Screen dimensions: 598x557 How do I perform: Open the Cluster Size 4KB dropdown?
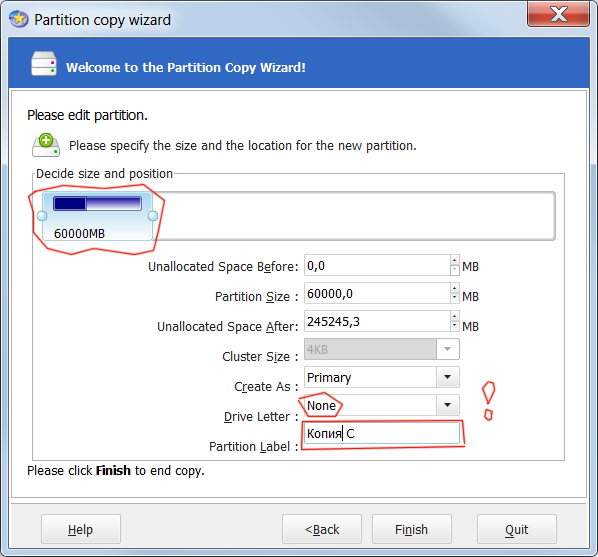pos(447,349)
